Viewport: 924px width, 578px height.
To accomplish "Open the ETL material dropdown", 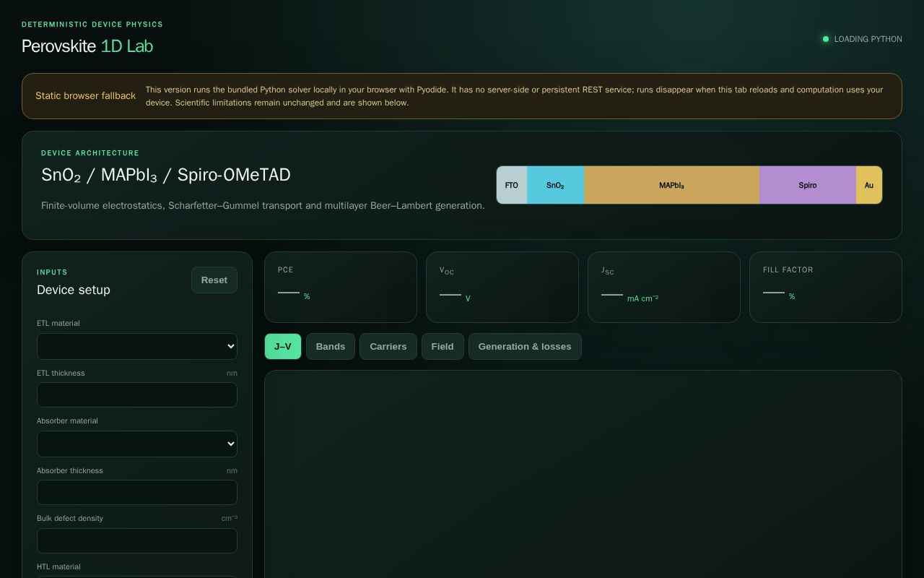I will 137,346.
